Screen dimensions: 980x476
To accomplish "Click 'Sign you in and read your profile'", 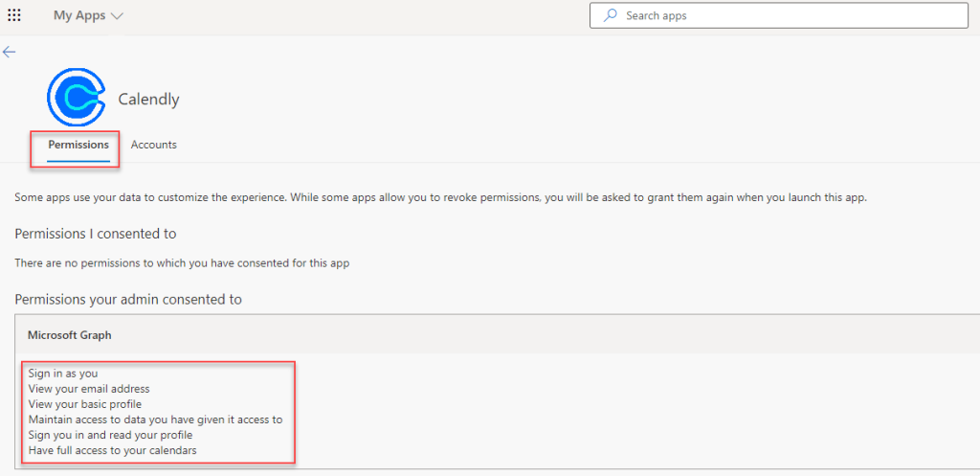I will click(110, 435).
